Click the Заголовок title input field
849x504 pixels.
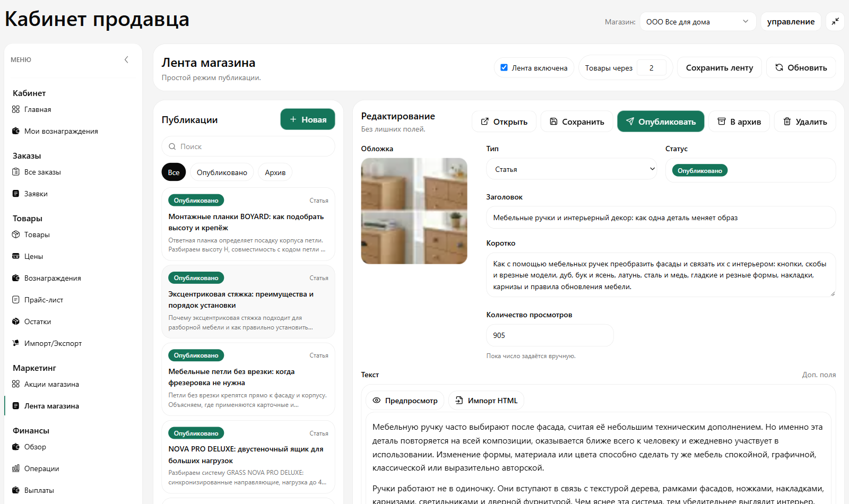pyautogui.click(x=661, y=218)
